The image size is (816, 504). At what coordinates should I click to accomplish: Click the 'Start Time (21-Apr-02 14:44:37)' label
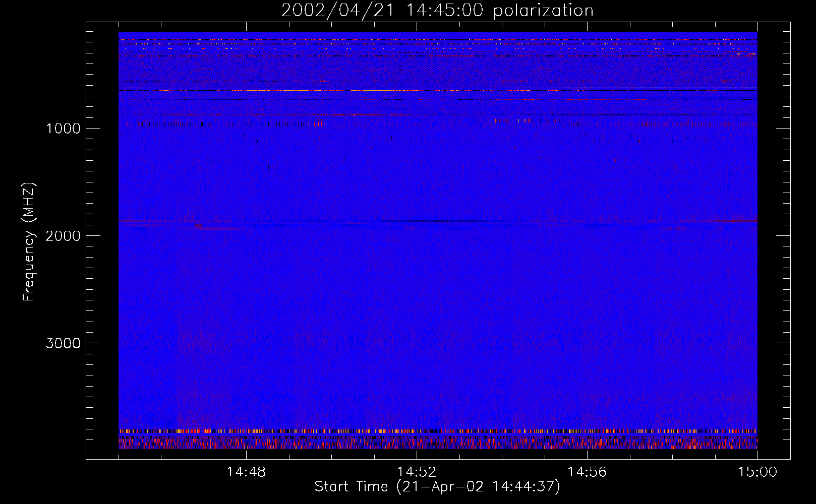(437, 487)
